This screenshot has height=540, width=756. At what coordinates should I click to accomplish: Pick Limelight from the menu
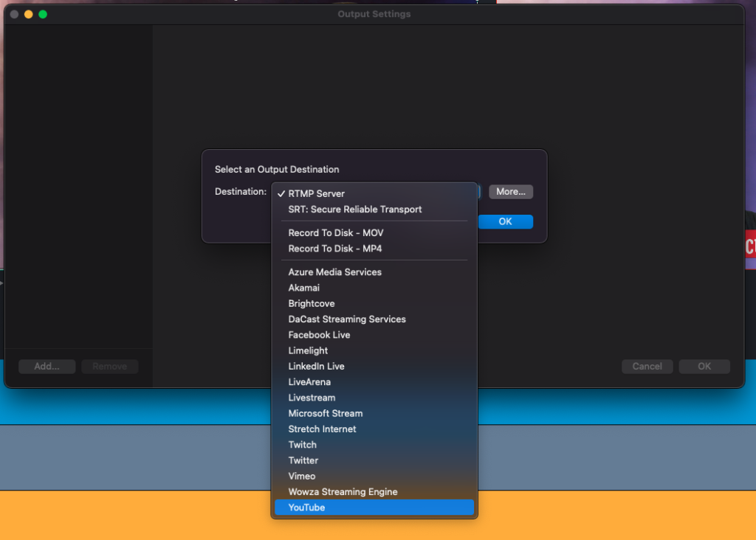[374, 350]
